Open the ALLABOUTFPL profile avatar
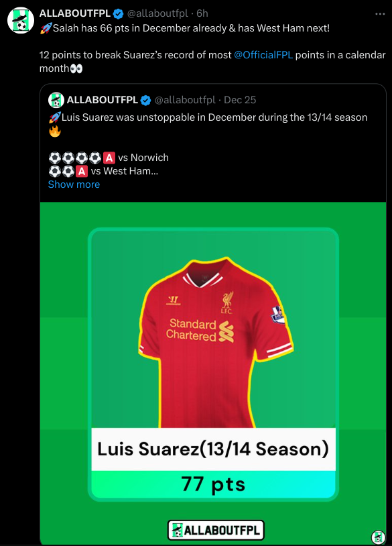This screenshot has width=392, height=546. pyautogui.click(x=21, y=20)
